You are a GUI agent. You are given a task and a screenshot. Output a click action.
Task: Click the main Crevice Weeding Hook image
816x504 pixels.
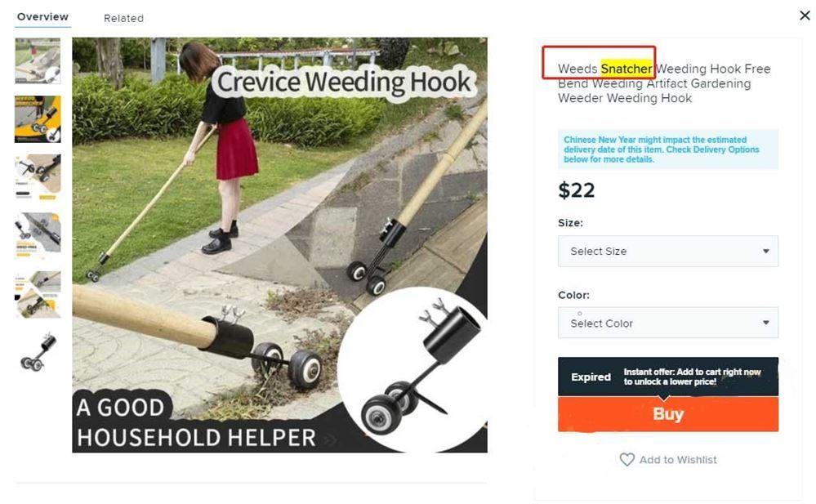tap(279, 245)
